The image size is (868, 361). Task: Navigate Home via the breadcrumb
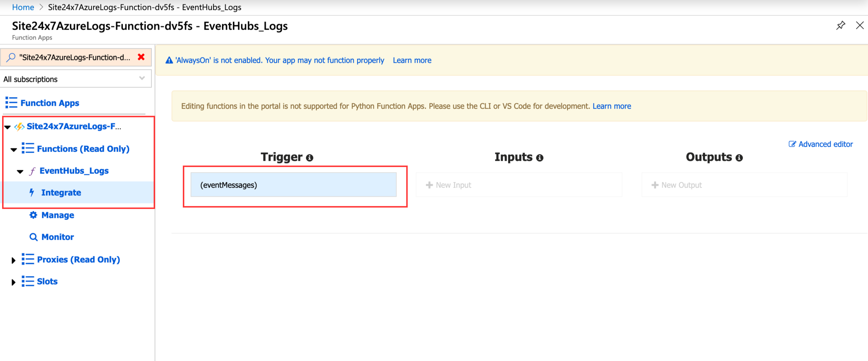[x=23, y=7]
